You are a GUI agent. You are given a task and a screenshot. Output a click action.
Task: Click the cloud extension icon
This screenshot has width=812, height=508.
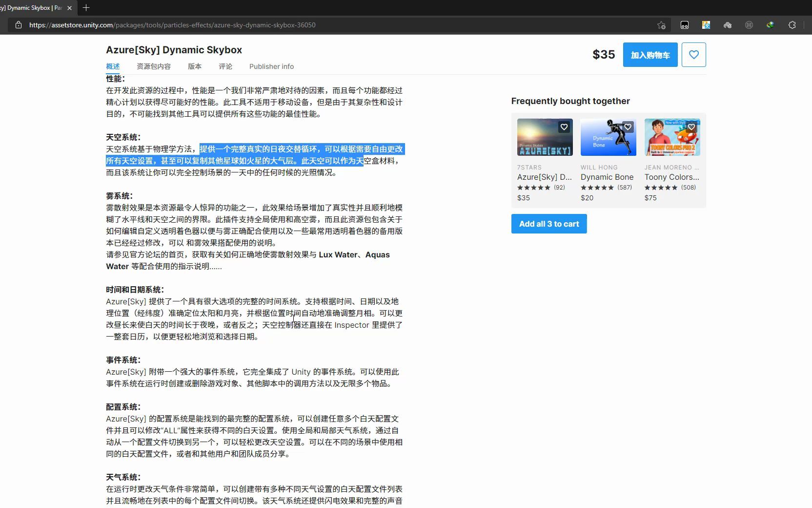(x=728, y=25)
